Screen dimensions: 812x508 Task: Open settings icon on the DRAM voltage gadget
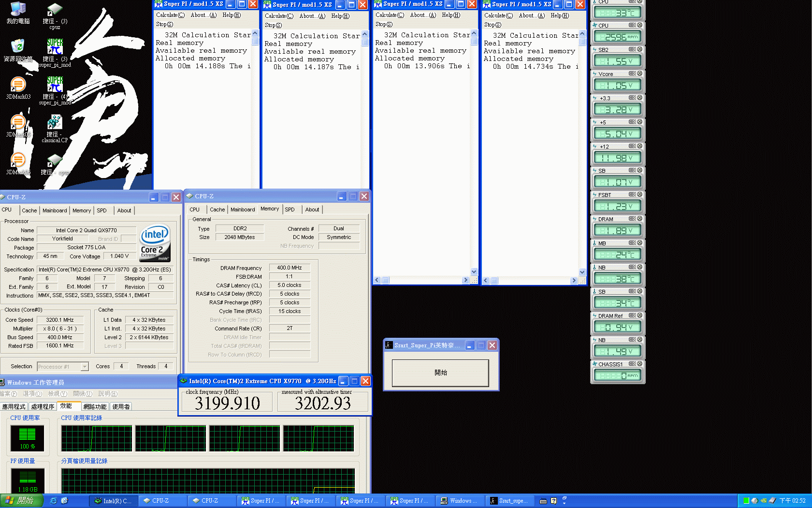click(632, 219)
